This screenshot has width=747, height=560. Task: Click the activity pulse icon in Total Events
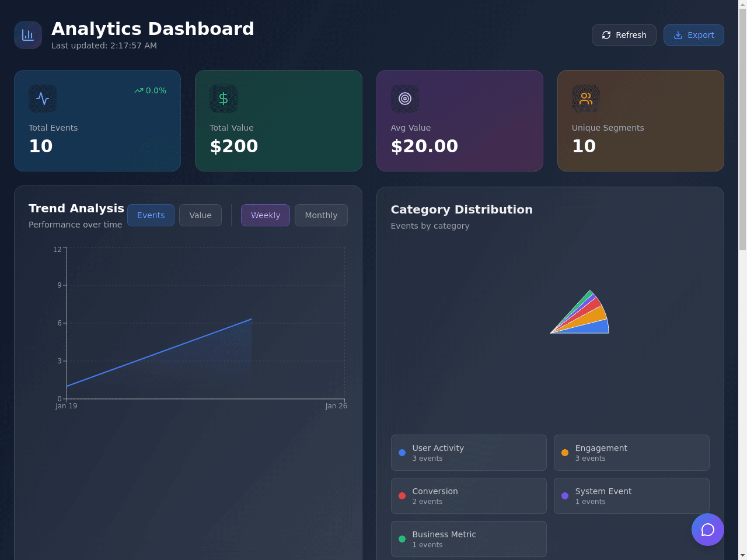[x=43, y=99]
